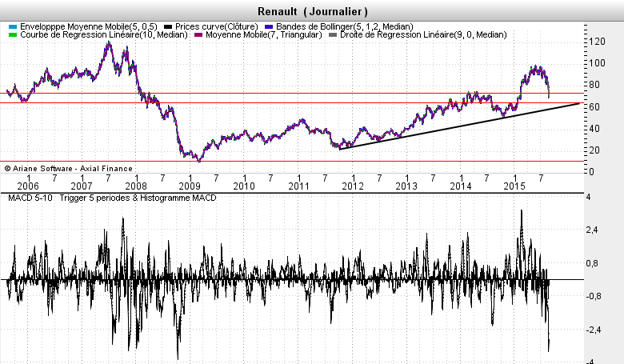
Task: Click the grey Droite de Regression Linéaire swatch
Action: point(332,35)
